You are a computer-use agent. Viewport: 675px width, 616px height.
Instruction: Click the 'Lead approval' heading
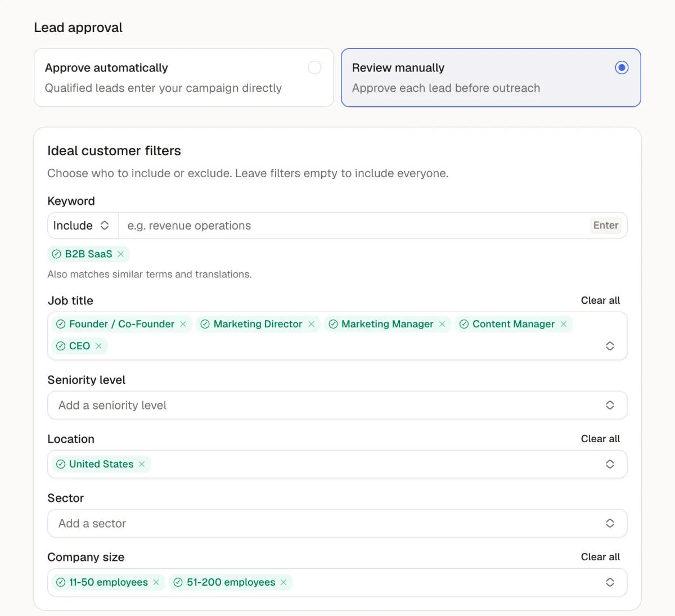[78, 28]
